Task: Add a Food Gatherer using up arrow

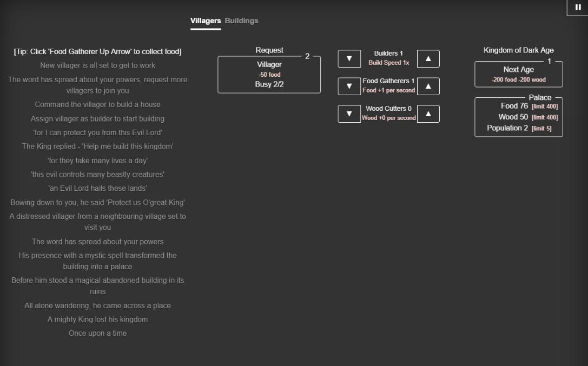Action: [x=428, y=86]
